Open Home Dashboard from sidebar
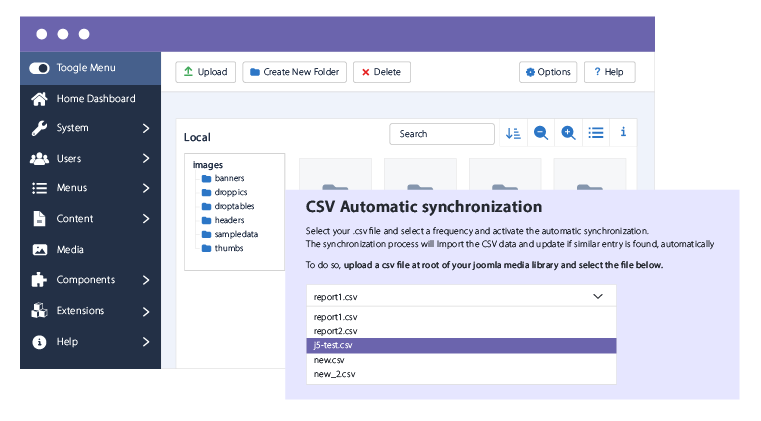Viewport: 761px width, 421px height. pos(95,99)
